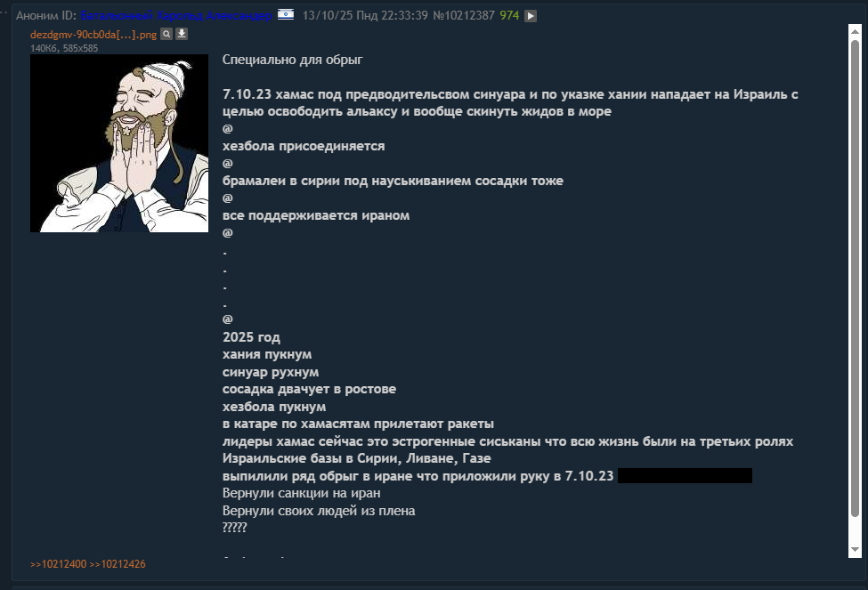Reveal the black spoiler text block

pos(685,475)
